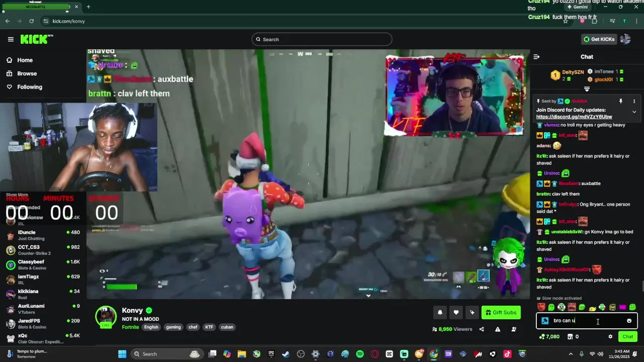Click Get KICKs button
The height and width of the screenshot is (362, 644).
tap(599, 39)
